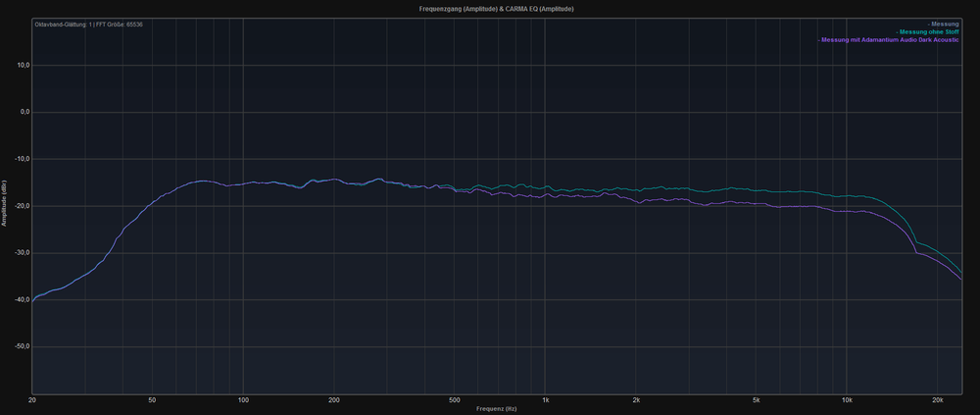Select the 2k frequency axis tick label

636,400
